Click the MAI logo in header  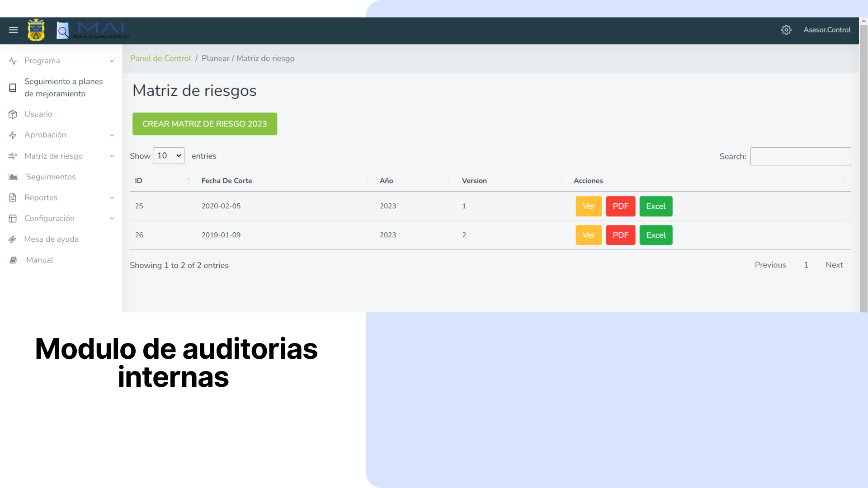[x=93, y=30]
